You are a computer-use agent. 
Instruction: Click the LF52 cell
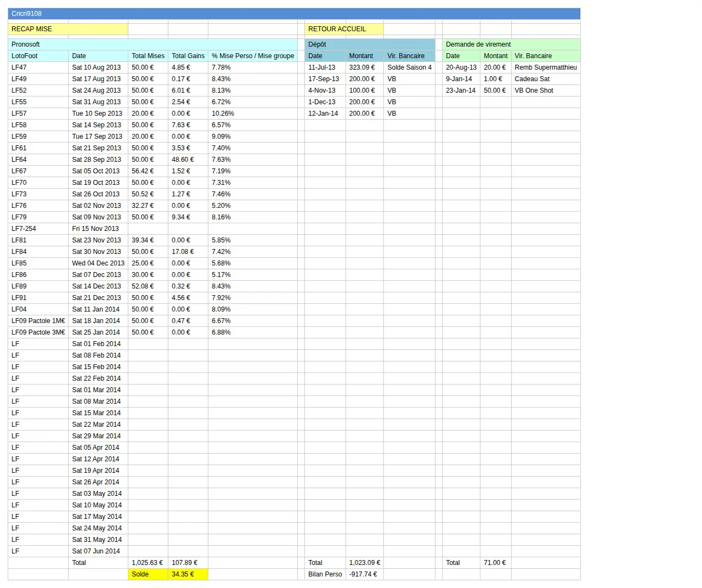pos(38,91)
